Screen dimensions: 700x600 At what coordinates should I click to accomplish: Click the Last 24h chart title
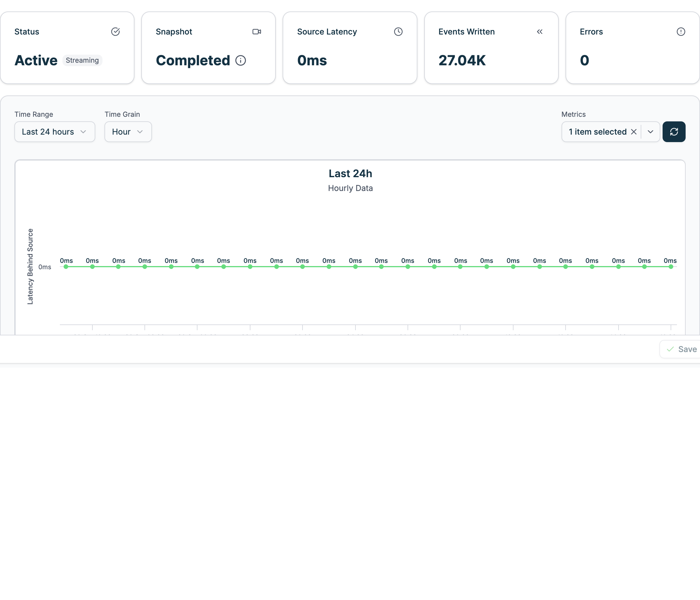point(350,173)
